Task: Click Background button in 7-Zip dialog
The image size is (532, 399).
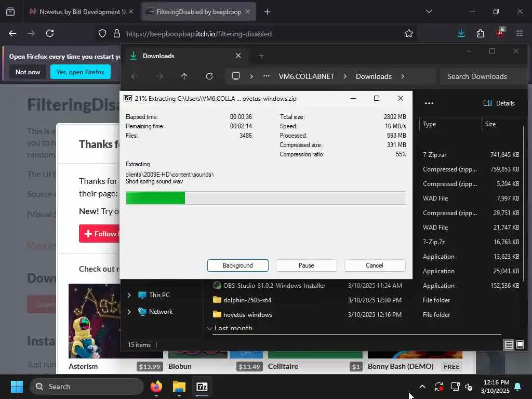Action: (x=237, y=265)
